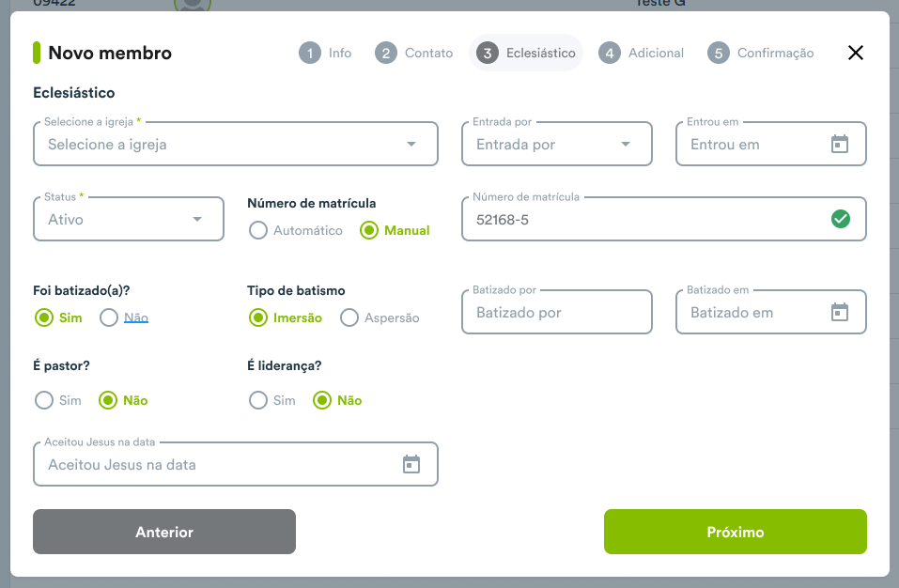Expand Selecione a igreja dropdown
Image resolution: width=899 pixels, height=588 pixels.
[236, 144]
